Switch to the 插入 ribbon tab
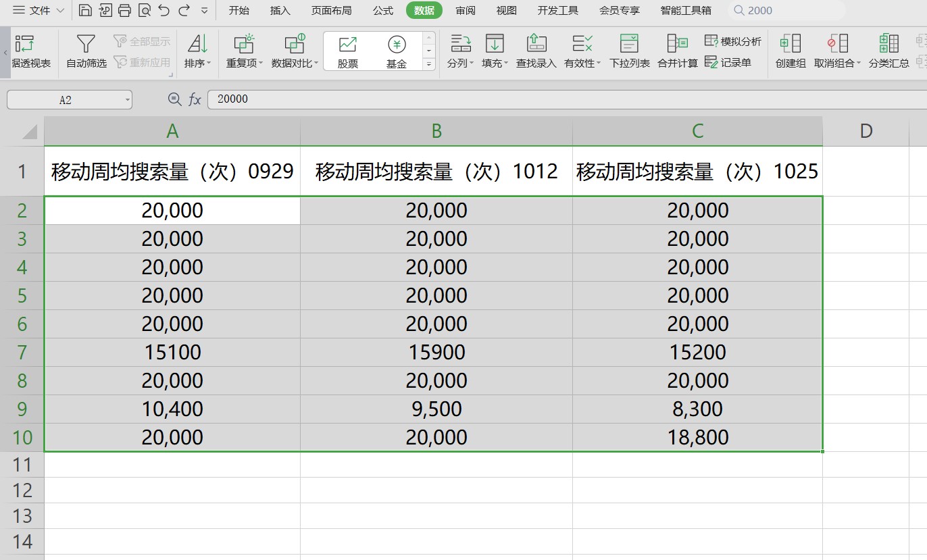 point(280,10)
